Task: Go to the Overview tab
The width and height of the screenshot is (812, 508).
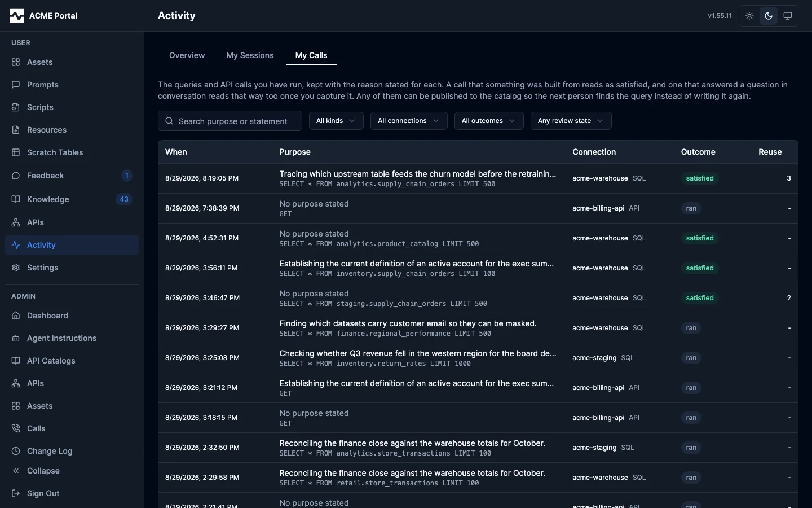Action: pos(187,55)
